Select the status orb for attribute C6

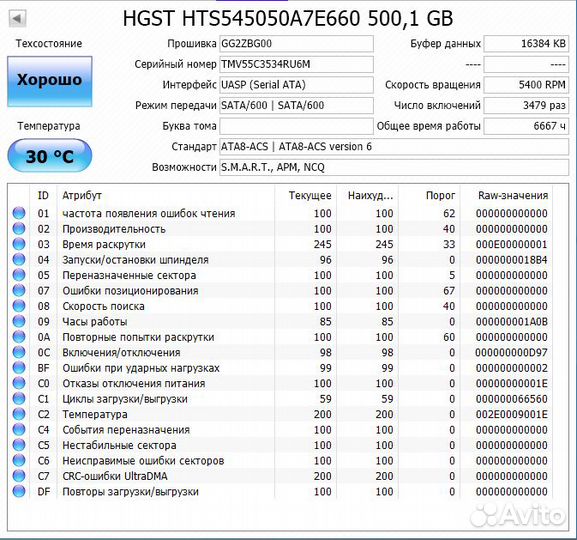pos(19,460)
